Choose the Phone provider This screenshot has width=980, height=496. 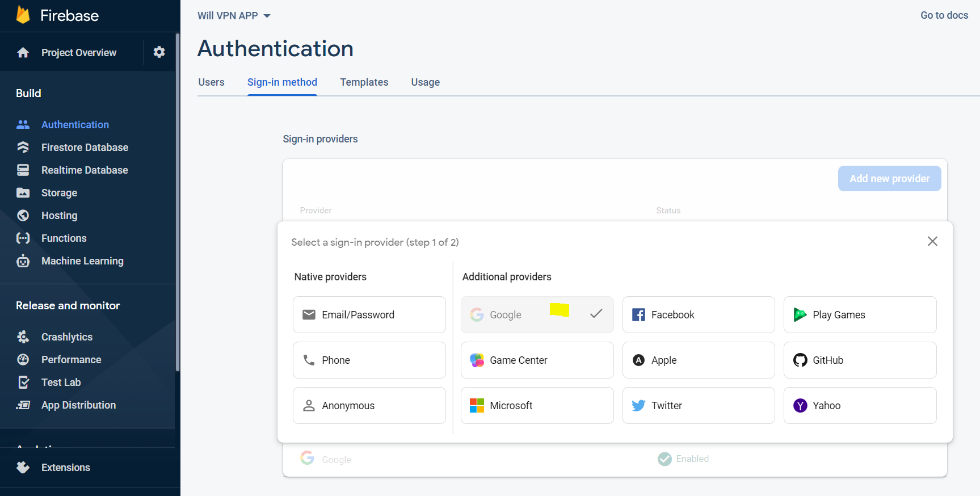[369, 360]
